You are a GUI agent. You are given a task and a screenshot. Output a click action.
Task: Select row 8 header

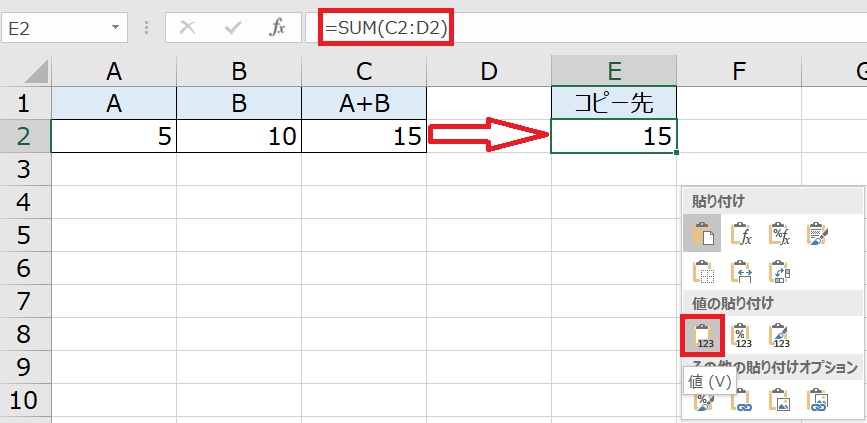25,334
